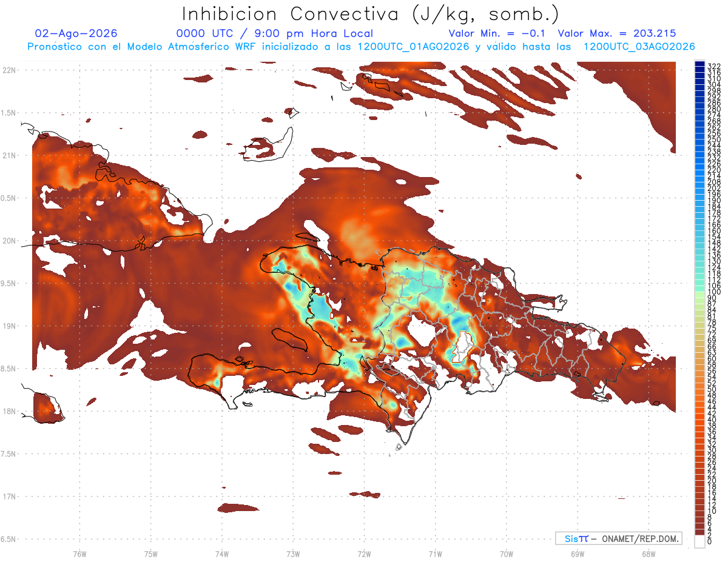This screenshot has height=562, width=728.
Task: Click the '17N' latitude label
Action: [x=8, y=497]
